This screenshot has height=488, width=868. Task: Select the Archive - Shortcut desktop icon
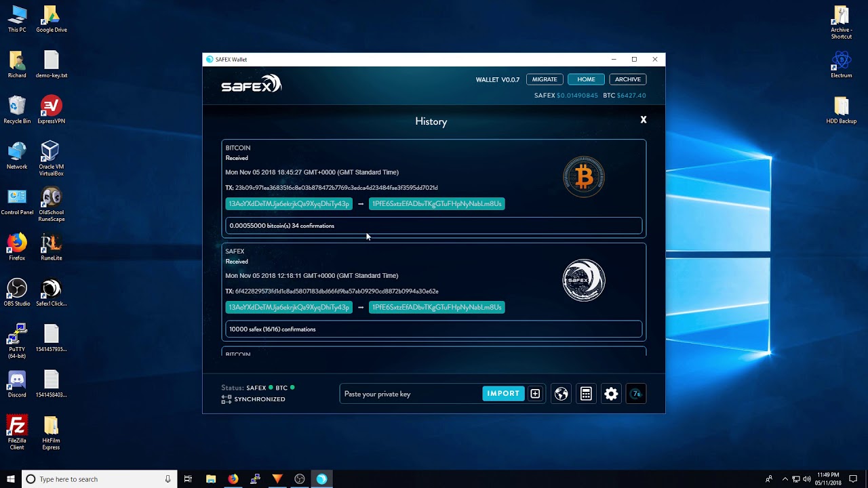coord(842,22)
